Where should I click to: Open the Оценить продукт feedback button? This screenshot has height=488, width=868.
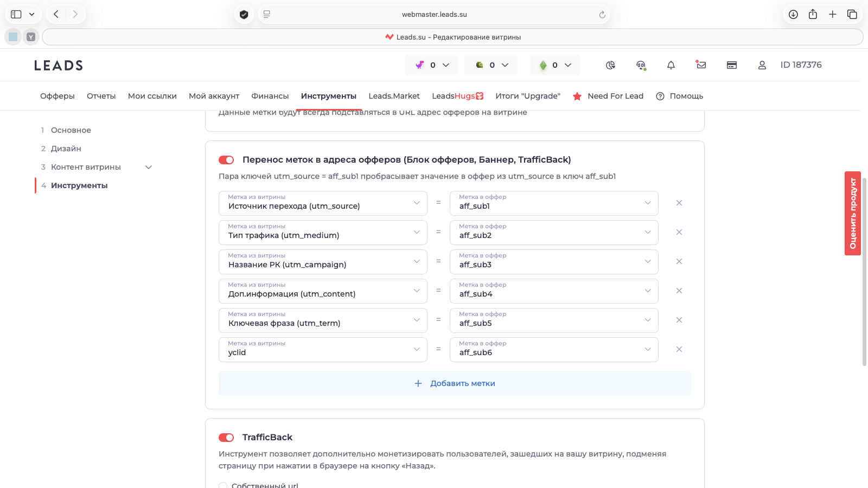coord(853,213)
